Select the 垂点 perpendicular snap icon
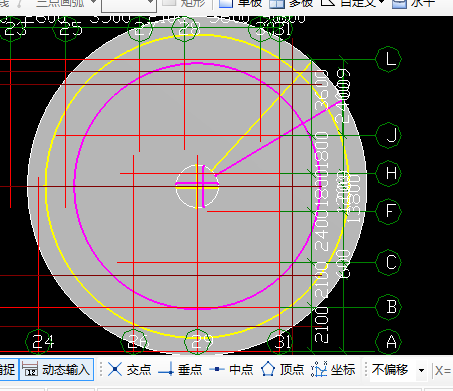The image size is (453, 391). click(x=166, y=370)
